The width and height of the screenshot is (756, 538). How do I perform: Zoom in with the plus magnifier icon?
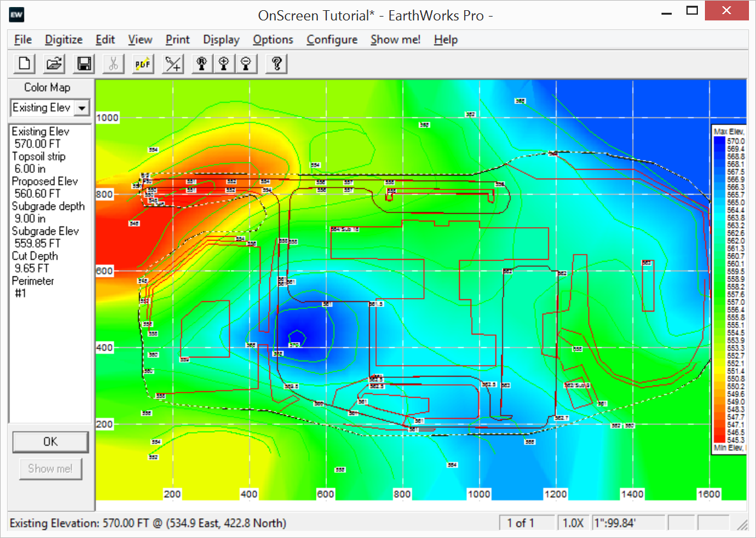tap(223, 64)
